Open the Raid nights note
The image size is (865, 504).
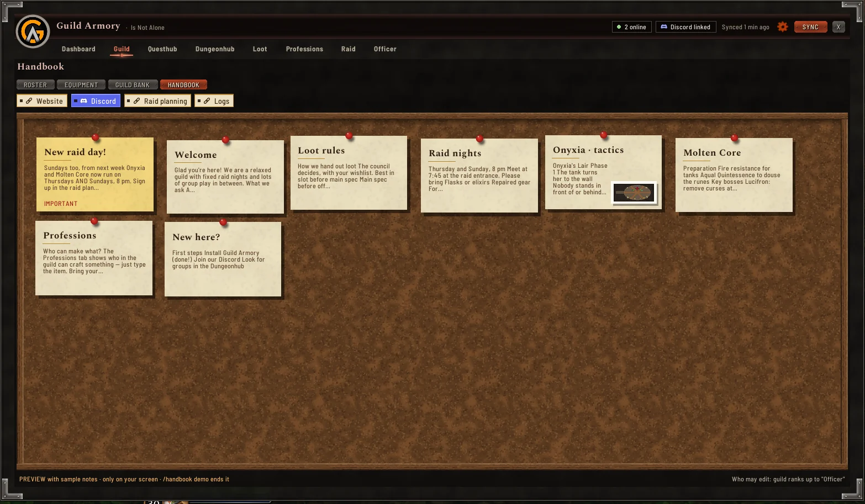pyautogui.click(x=479, y=176)
